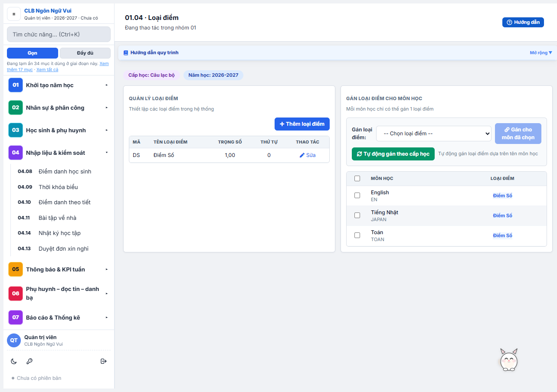Click the Cấp học: Câu lạc bộ chip

[151, 75]
